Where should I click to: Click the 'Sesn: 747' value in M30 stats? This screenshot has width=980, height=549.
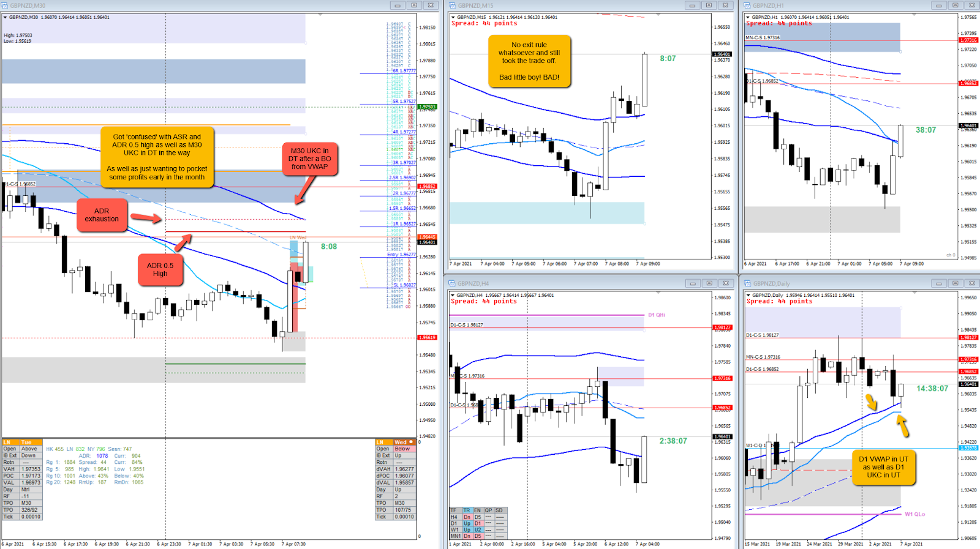pos(119,449)
